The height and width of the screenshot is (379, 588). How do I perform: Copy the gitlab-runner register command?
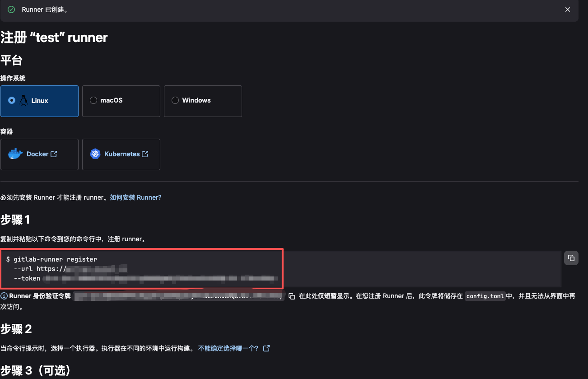[x=571, y=258]
